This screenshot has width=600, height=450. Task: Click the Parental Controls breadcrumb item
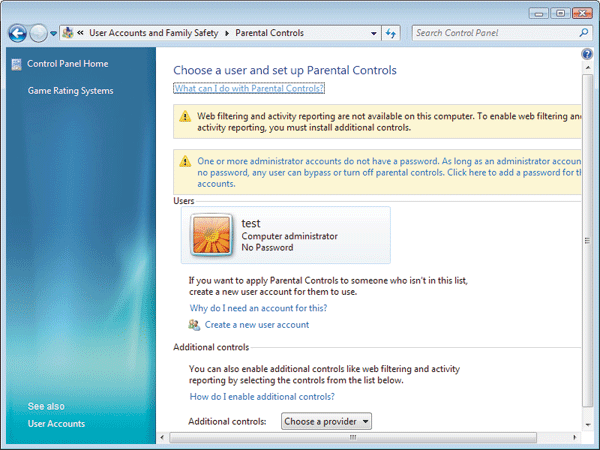[x=269, y=33]
